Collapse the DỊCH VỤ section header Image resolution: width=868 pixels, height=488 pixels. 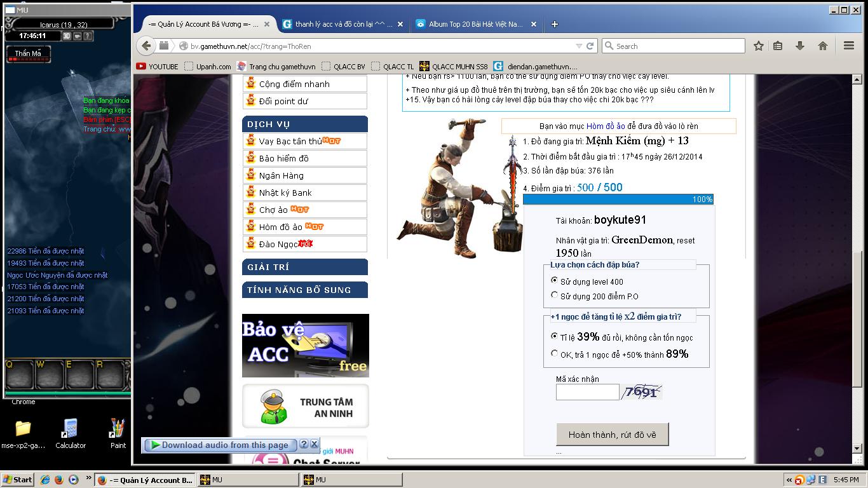[305, 124]
